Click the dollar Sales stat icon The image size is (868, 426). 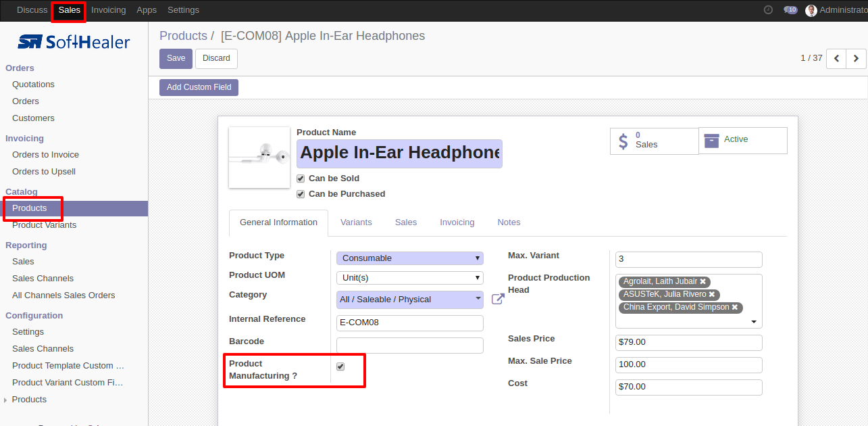point(623,141)
